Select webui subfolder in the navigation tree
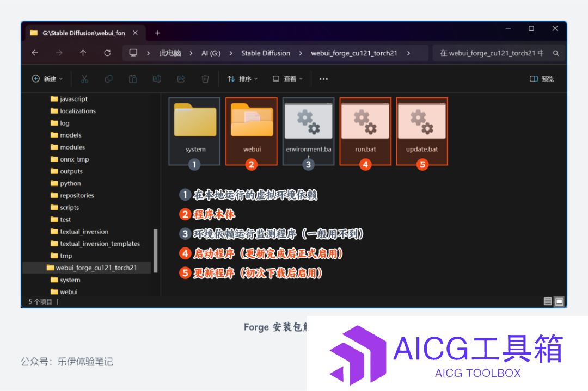This screenshot has height=391, width=588. (64, 291)
